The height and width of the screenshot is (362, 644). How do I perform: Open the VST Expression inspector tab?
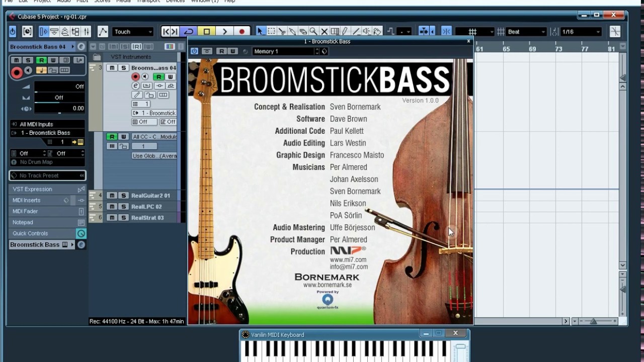click(47, 189)
